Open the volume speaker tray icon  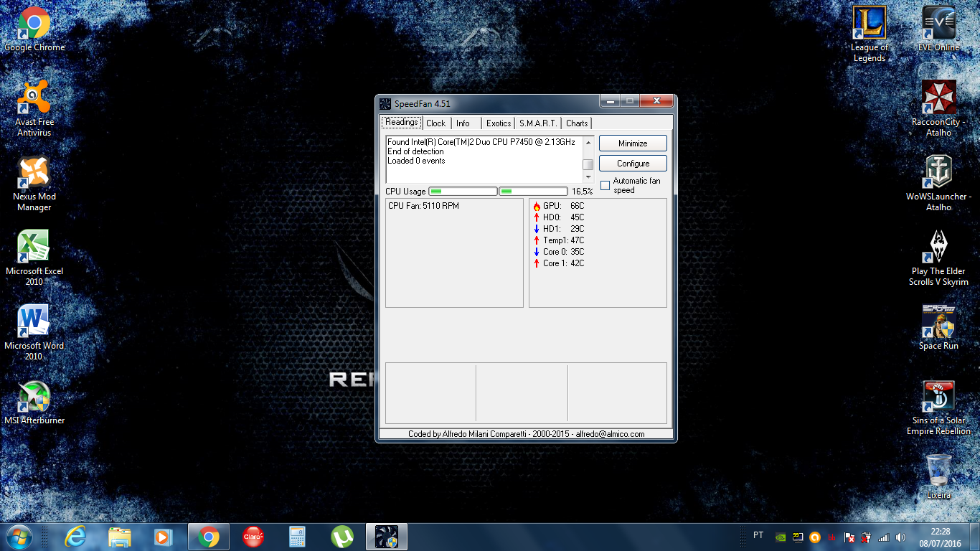pos(900,537)
